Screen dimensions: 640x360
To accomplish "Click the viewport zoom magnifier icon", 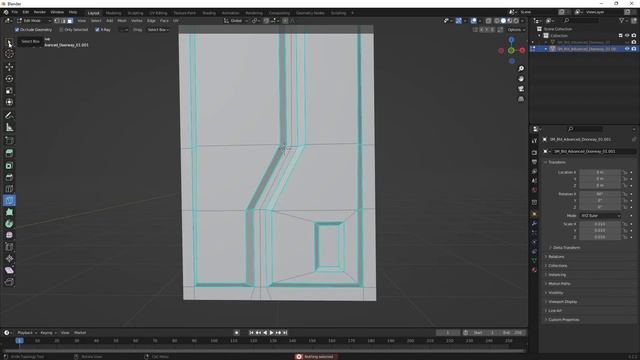I will point(521,69).
